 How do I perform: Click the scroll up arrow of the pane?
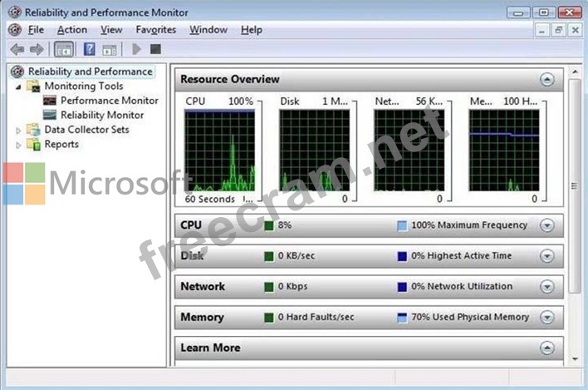coord(575,72)
